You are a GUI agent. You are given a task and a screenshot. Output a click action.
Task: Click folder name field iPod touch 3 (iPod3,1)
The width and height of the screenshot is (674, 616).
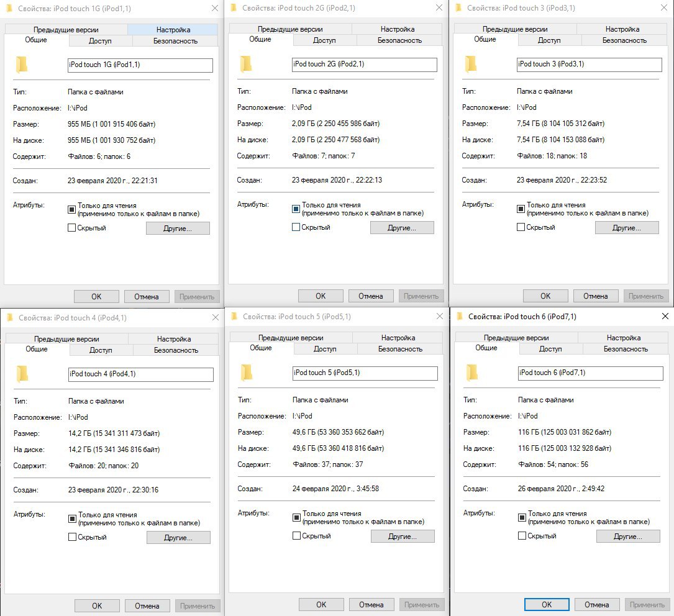(590, 65)
